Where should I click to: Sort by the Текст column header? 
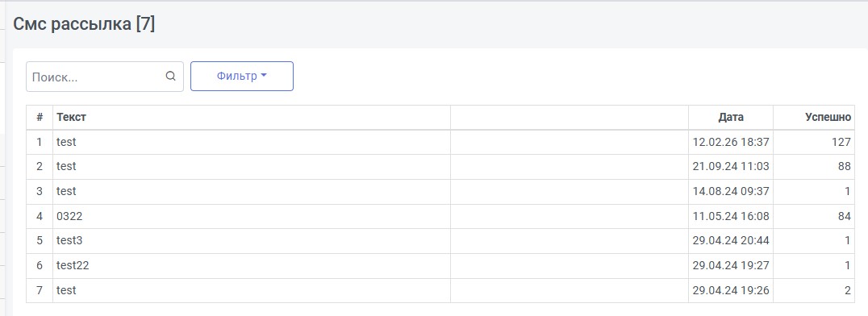click(72, 118)
